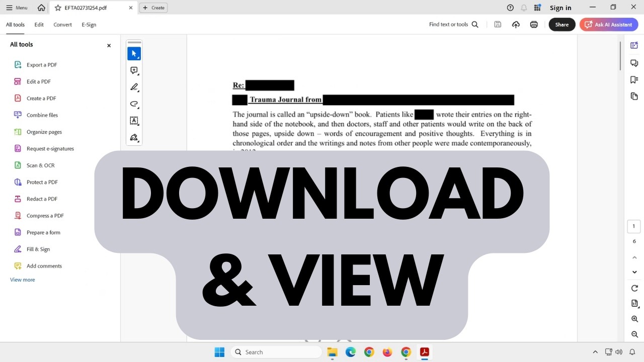Select Protect a PDF tool

click(x=35, y=182)
